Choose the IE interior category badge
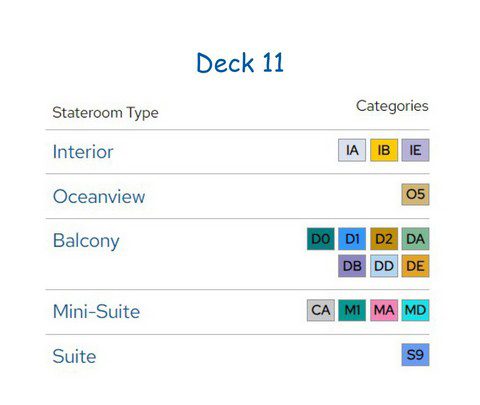This screenshot has width=480, height=405. click(x=415, y=150)
